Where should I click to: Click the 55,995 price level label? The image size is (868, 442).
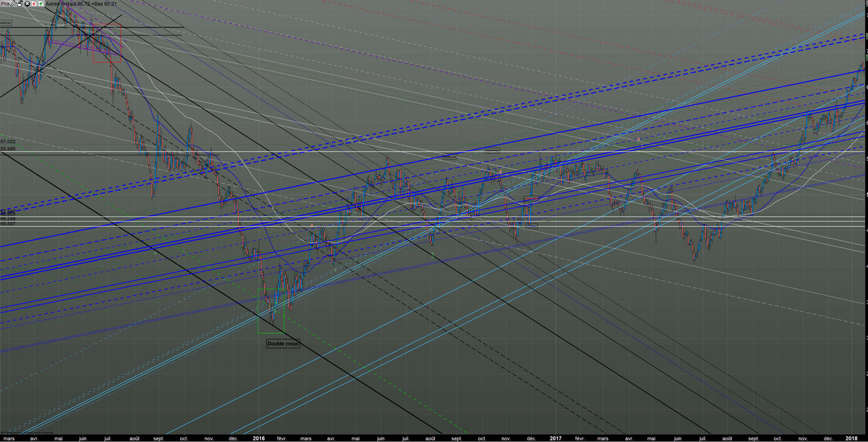pyautogui.click(x=8, y=149)
